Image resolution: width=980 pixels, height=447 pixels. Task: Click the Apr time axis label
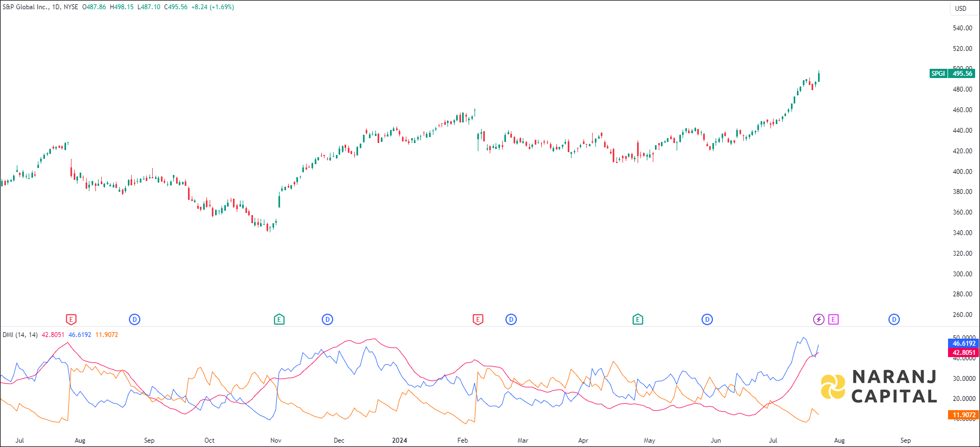pyautogui.click(x=583, y=440)
